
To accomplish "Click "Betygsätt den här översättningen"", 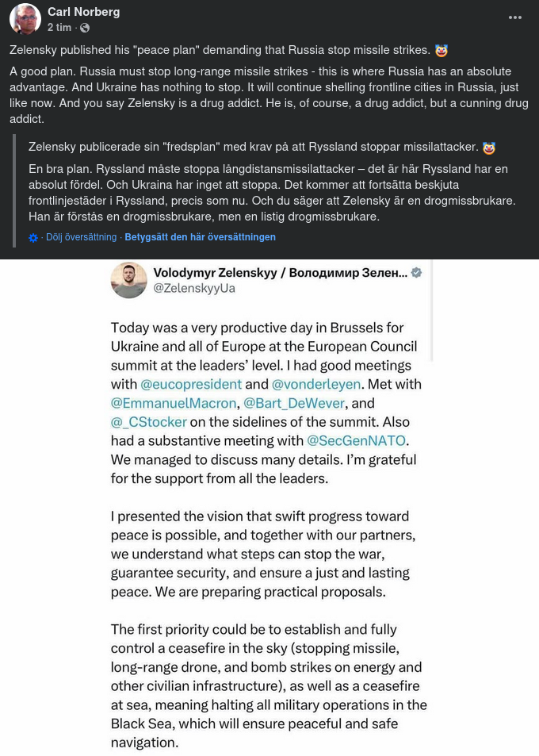I will (200, 237).
